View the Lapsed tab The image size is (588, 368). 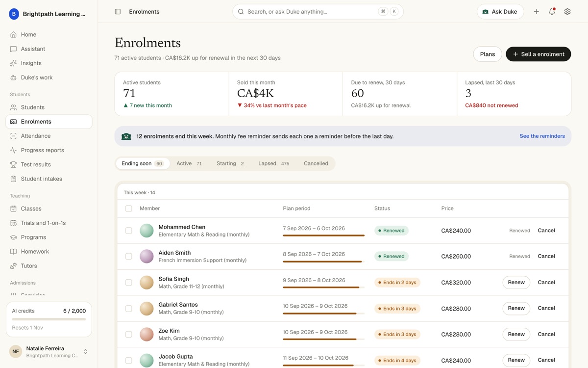274,163
